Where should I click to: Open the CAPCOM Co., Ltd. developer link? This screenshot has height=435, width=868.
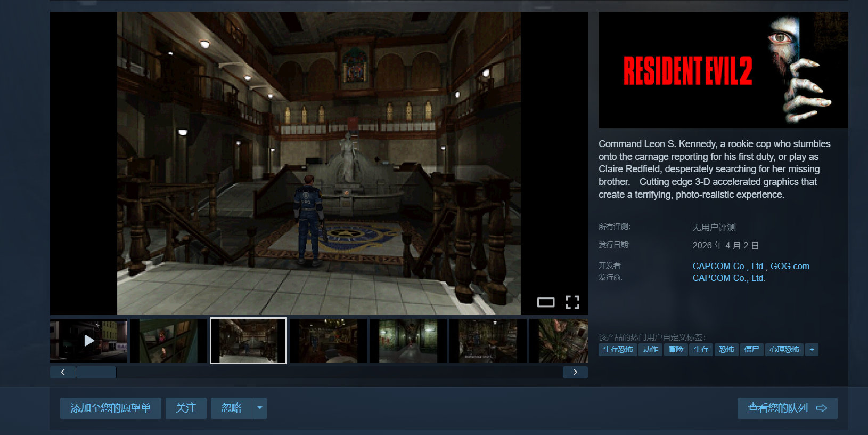(728, 266)
